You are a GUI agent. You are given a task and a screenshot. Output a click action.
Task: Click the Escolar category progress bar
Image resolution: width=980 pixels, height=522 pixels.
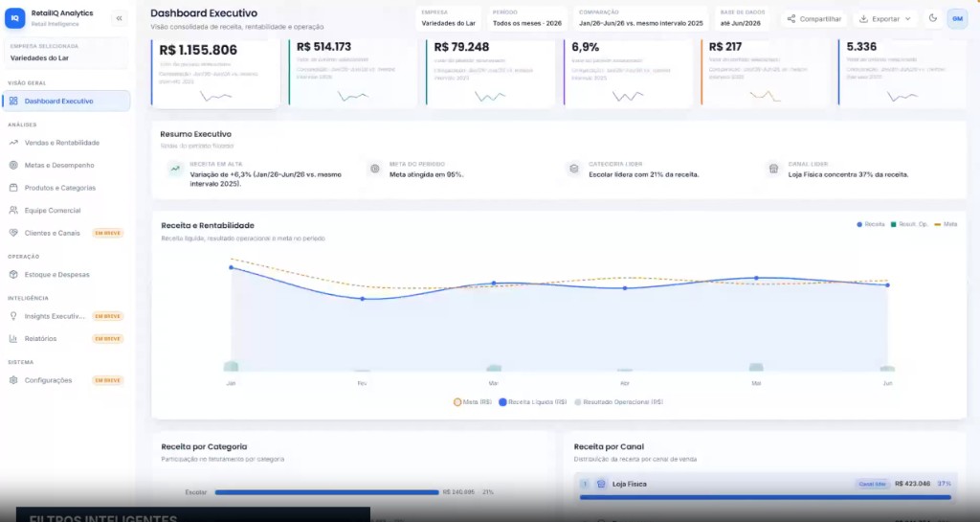(327, 492)
